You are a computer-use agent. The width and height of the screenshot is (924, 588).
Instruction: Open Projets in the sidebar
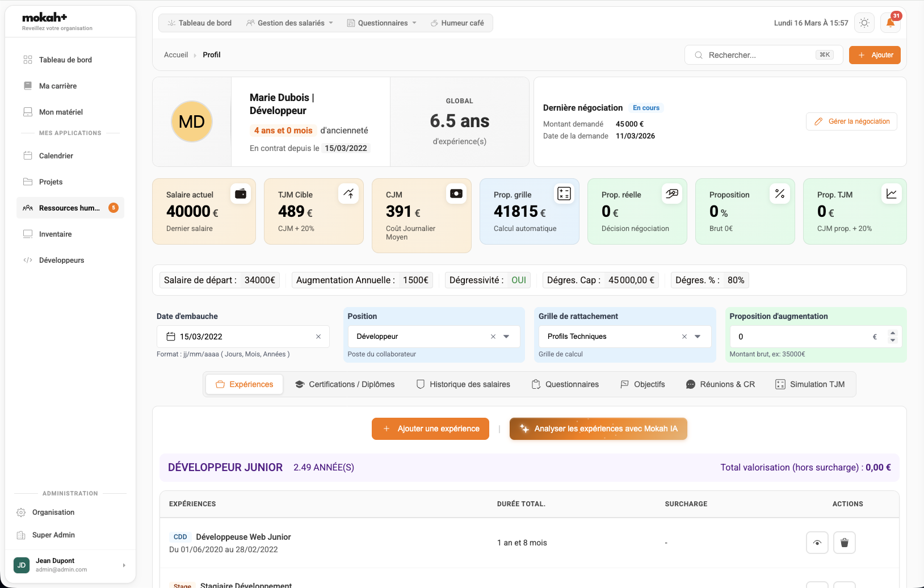click(70, 182)
